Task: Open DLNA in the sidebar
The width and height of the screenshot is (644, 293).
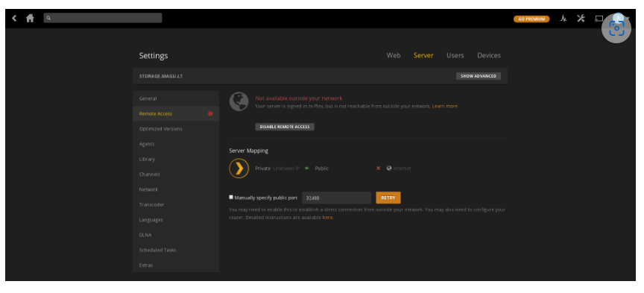Action: coord(176,235)
